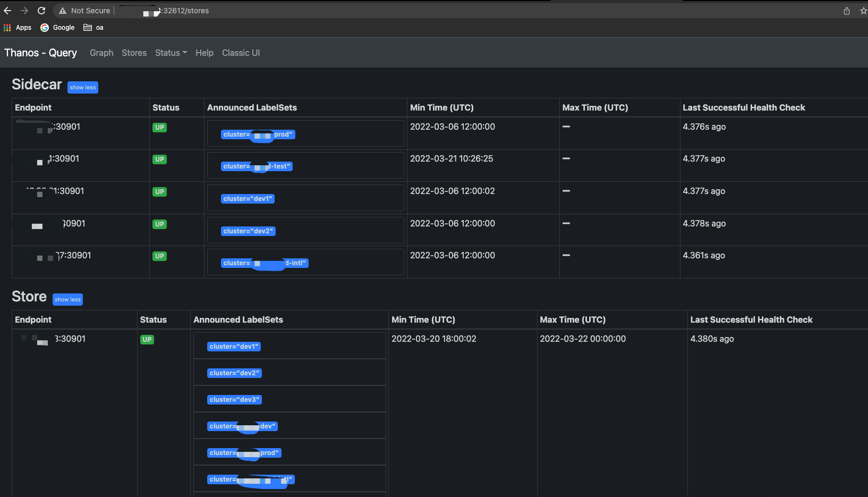The height and width of the screenshot is (497, 868).
Task: Click Store max time 2022-03-22 00:00:00
Action: click(x=583, y=339)
